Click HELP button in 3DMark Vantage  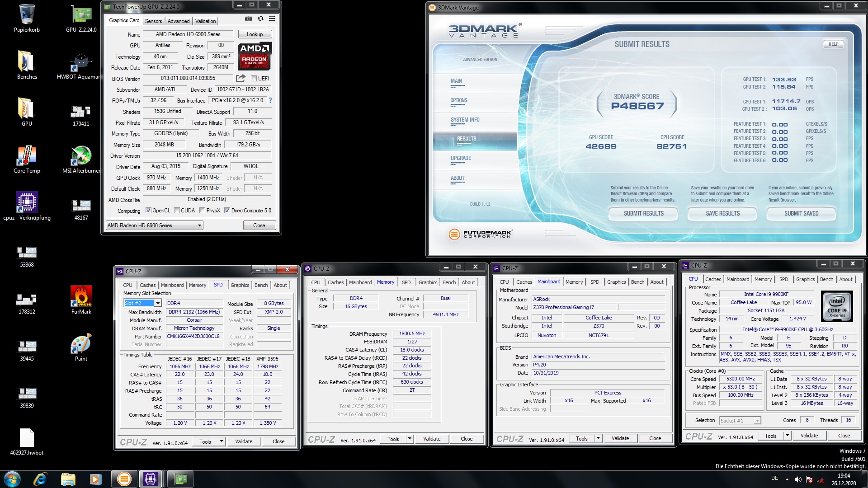[833, 44]
